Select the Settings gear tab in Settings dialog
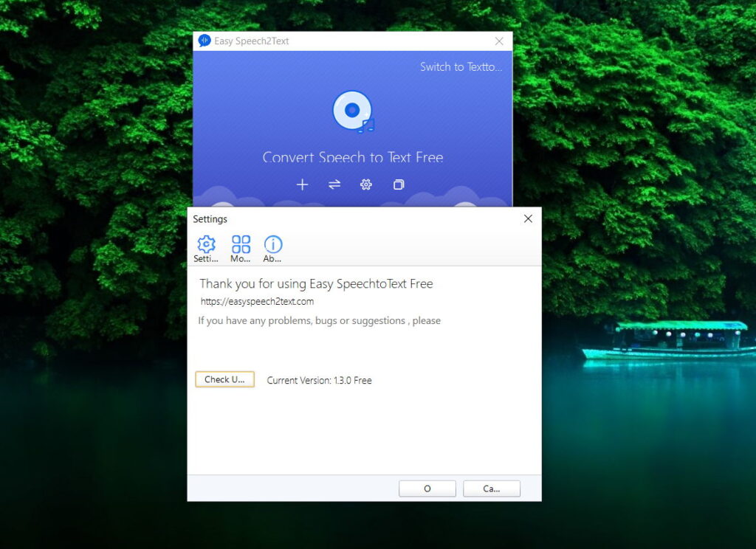756x549 pixels. pos(206,249)
